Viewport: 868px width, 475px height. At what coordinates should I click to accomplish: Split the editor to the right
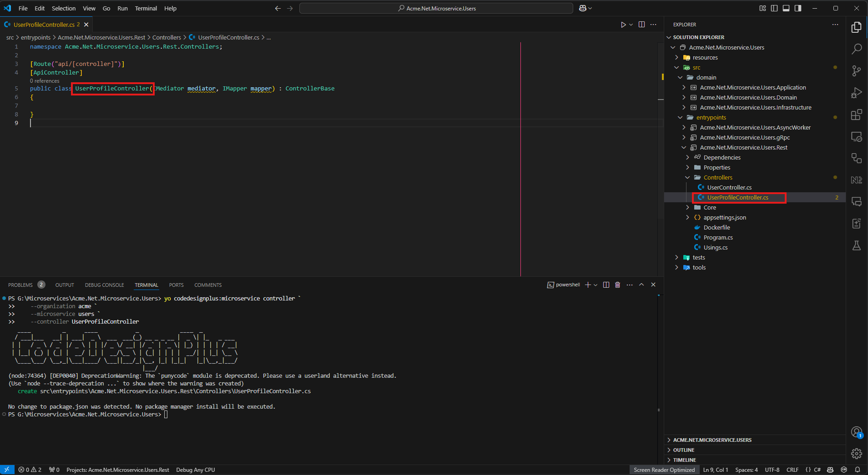coord(641,25)
